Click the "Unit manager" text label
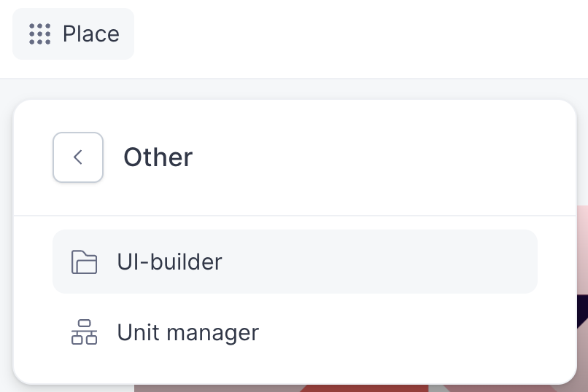Image resolution: width=588 pixels, height=392 pixels. 187,333
